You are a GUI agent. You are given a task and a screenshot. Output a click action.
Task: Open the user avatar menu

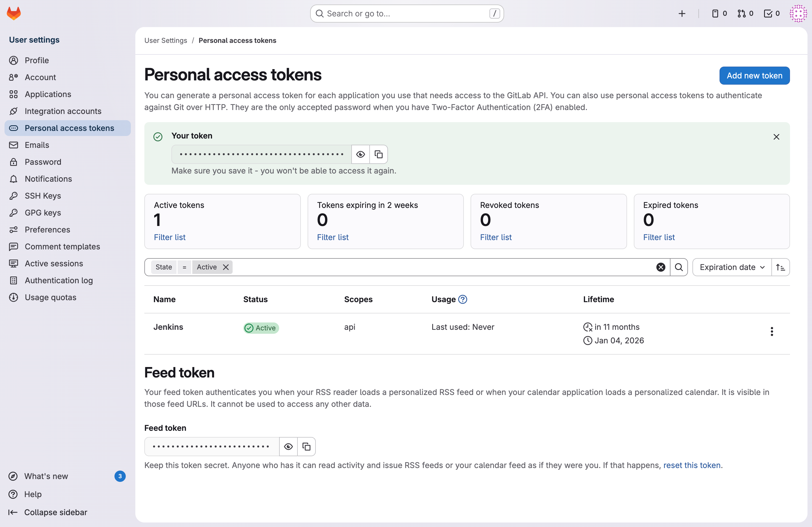click(798, 13)
